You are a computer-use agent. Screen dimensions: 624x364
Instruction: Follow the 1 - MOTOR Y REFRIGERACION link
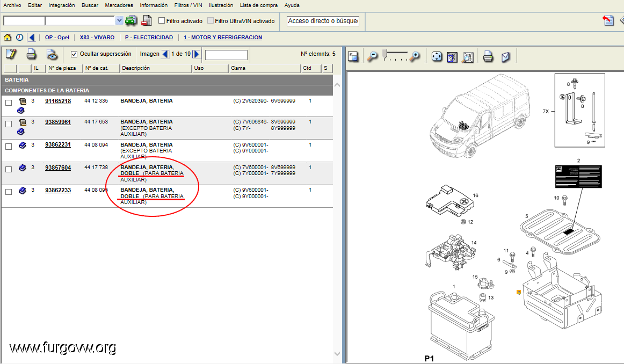[x=223, y=38]
